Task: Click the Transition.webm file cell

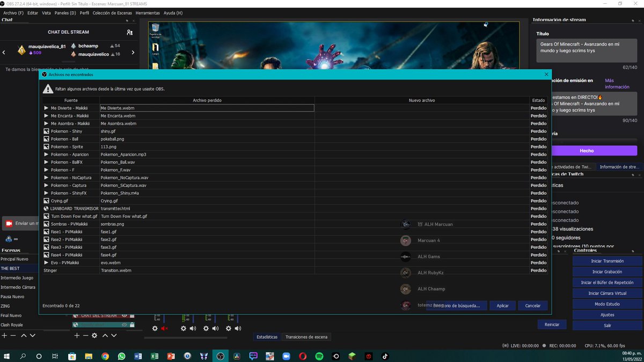Action: click(207, 270)
